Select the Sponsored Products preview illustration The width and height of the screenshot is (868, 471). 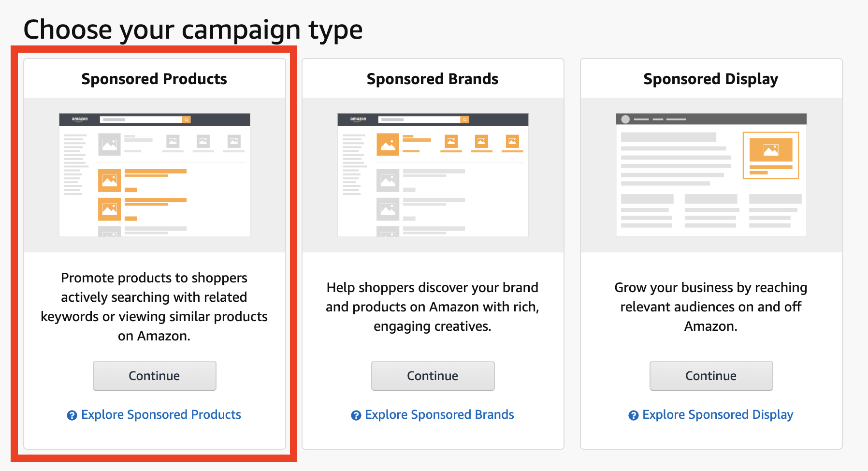click(x=155, y=175)
